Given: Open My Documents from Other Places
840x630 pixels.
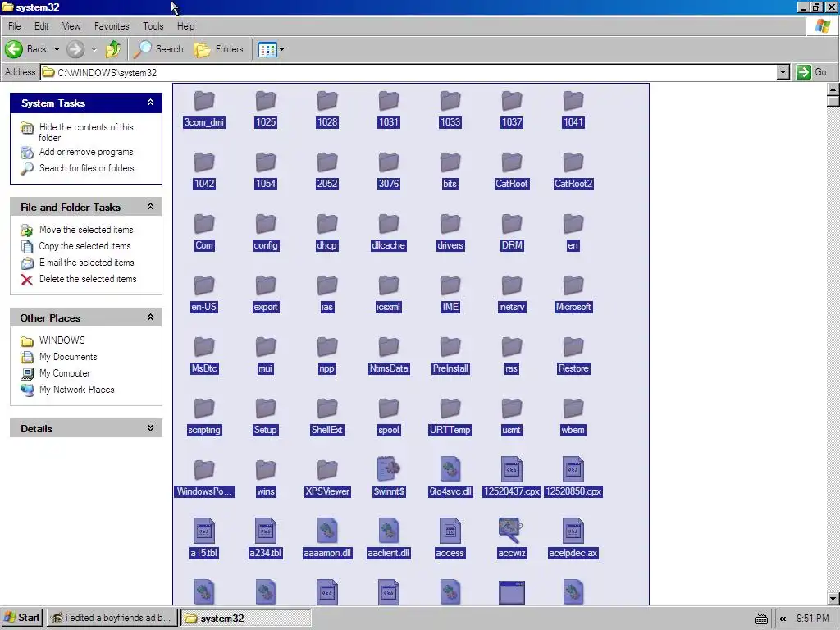Looking at the screenshot, I should 68,357.
